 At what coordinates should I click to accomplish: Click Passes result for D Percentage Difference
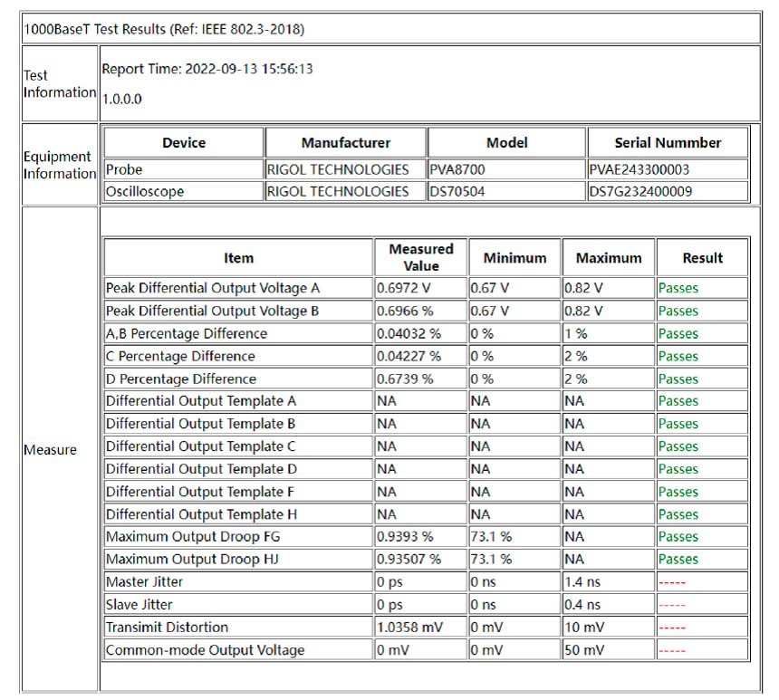click(678, 379)
